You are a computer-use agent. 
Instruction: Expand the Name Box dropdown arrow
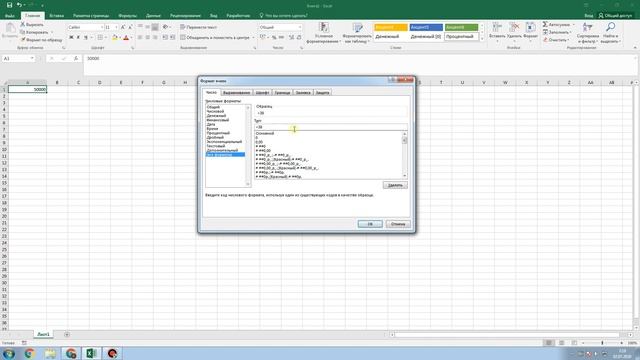(32, 58)
